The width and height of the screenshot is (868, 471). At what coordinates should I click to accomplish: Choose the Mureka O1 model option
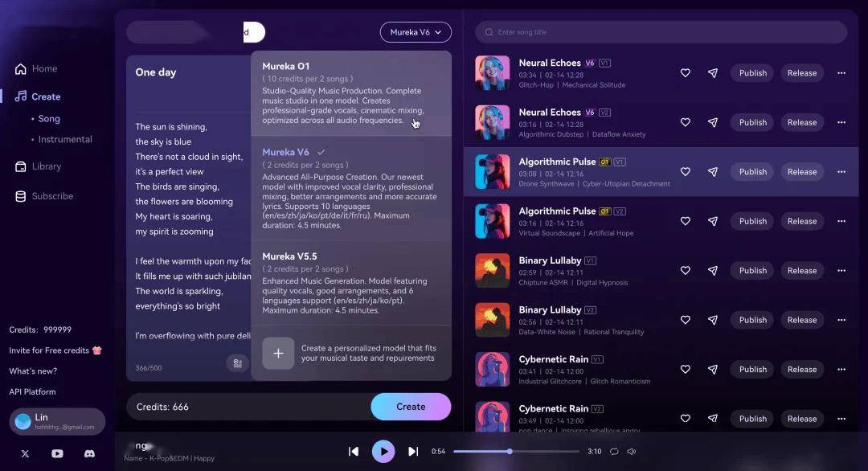pyautogui.click(x=351, y=93)
